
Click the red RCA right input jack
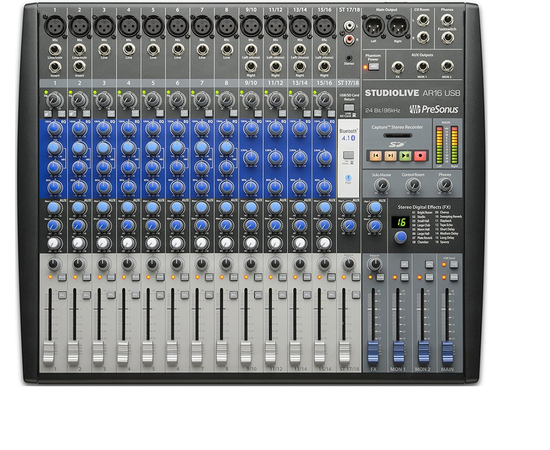(x=349, y=39)
